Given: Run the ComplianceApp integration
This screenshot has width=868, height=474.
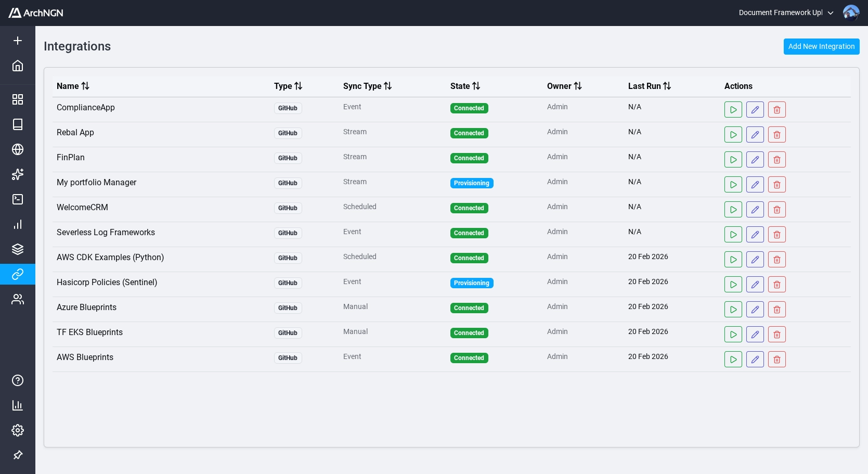Looking at the screenshot, I should [x=733, y=109].
